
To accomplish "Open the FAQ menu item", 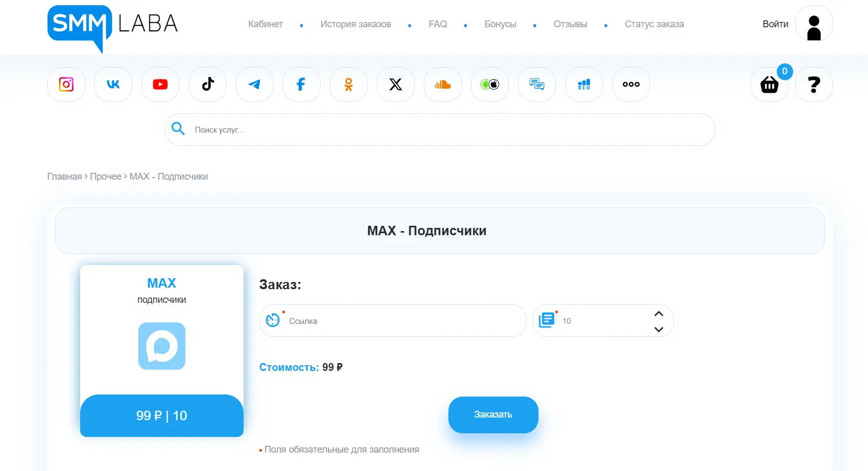I will click(x=437, y=24).
